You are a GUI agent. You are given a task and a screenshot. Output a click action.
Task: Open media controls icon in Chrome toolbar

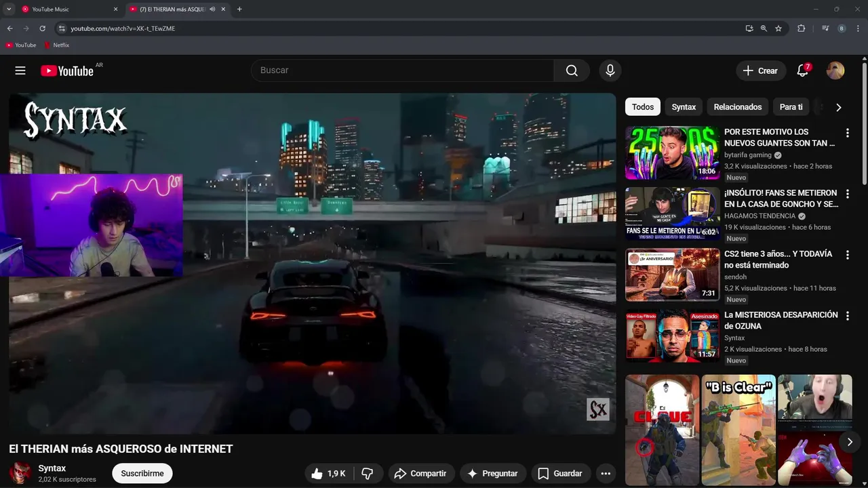825,28
